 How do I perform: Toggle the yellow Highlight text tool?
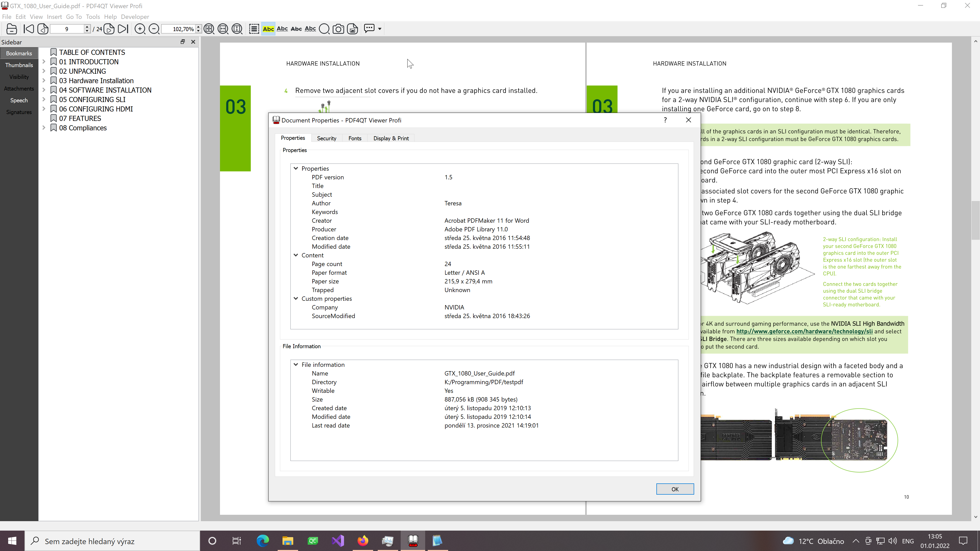(x=268, y=29)
